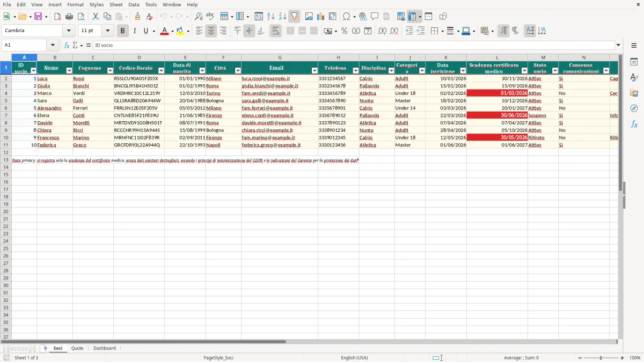Insert an image

click(309, 17)
